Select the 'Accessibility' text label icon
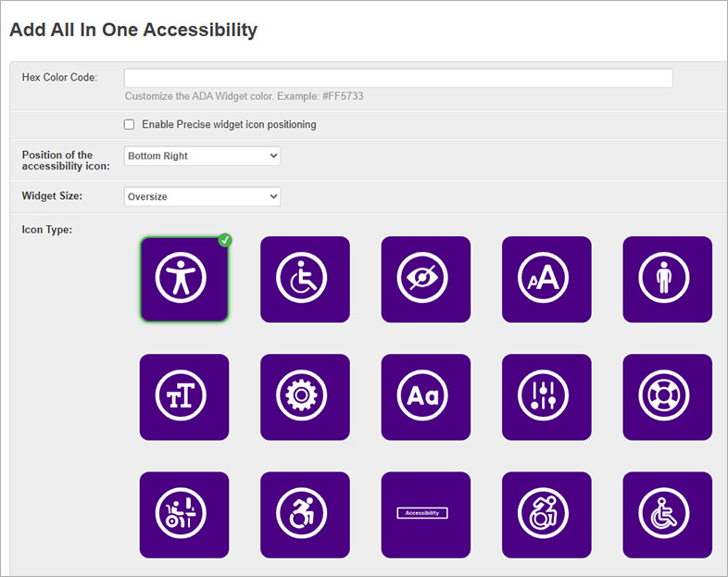This screenshot has width=728, height=577. (x=426, y=515)
